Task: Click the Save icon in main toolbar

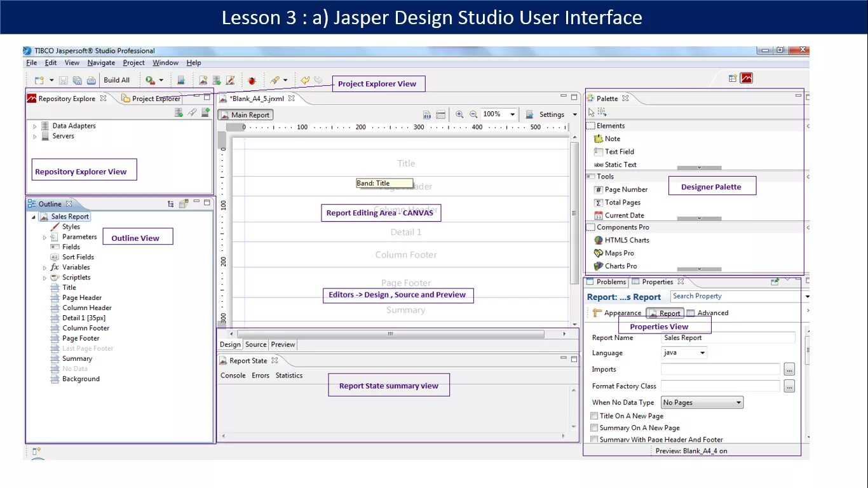Action: click(63, 80)
